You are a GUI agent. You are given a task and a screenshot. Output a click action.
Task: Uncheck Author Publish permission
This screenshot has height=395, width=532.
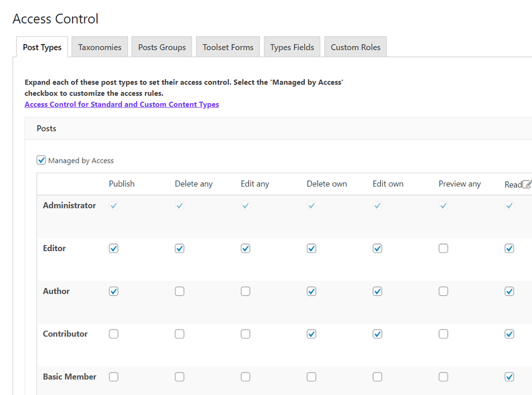click(x=114, y=291)
